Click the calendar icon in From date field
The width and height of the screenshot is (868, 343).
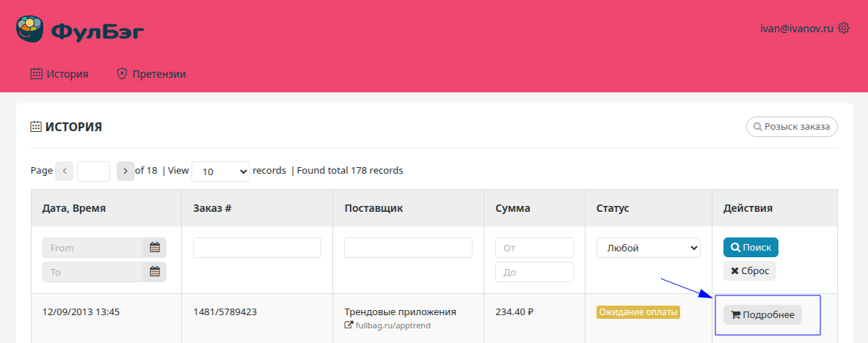[154, 248]
